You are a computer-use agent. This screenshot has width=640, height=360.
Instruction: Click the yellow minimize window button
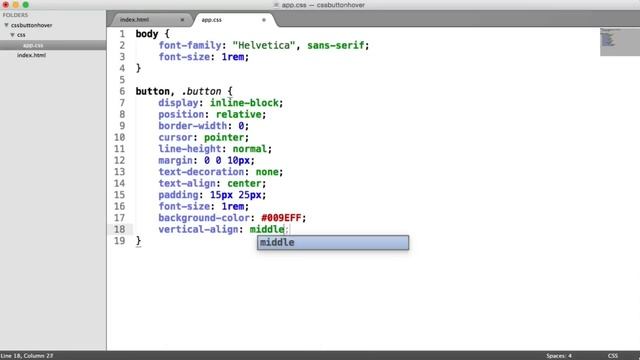point(16,5)
